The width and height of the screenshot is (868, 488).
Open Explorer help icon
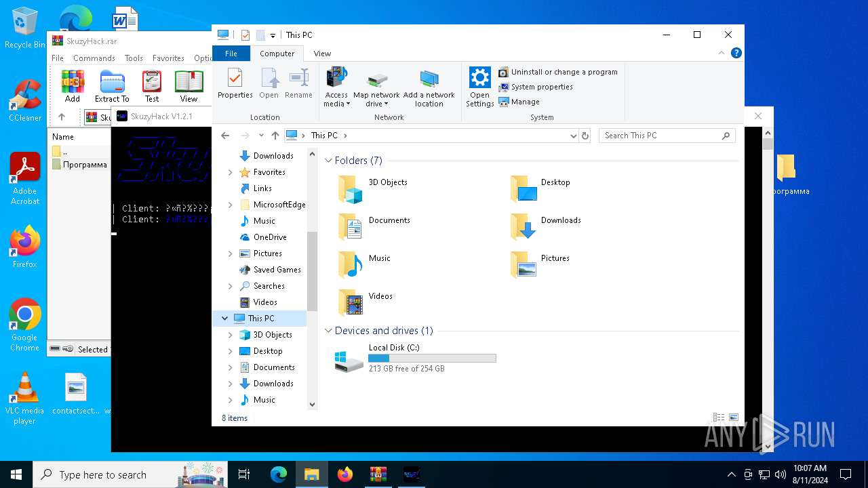point(736,53)
